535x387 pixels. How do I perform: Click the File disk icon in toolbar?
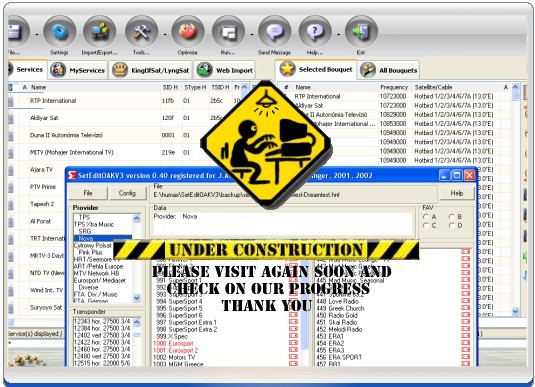[x=17, y=32]
